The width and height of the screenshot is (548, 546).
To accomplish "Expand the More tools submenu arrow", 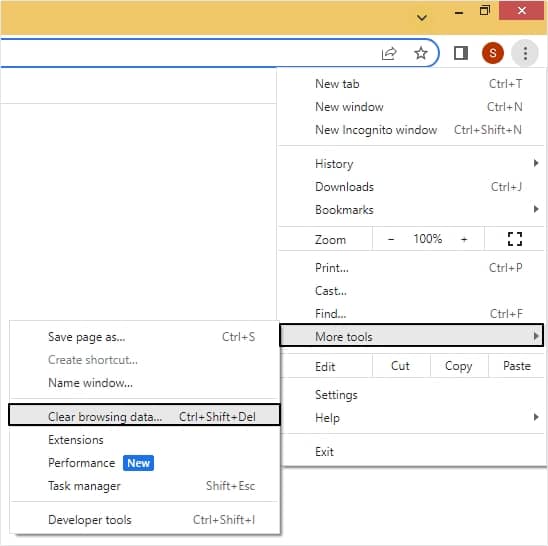I will click(536, 336).
